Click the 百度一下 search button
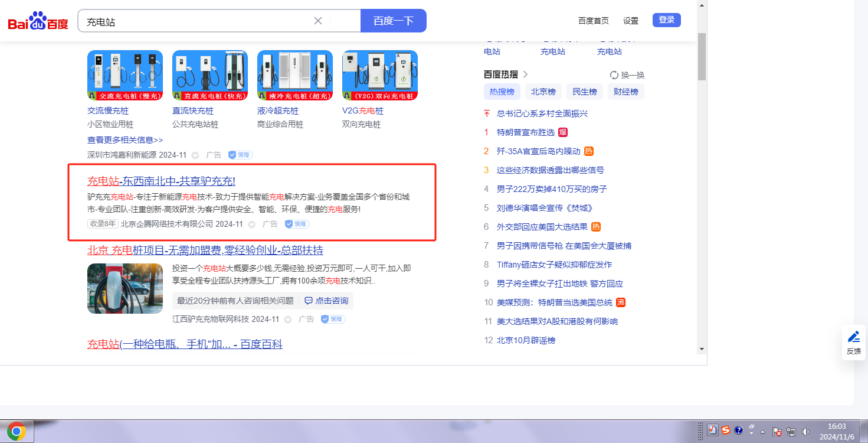This screenshot has height=443, width=868. (394, 21)
